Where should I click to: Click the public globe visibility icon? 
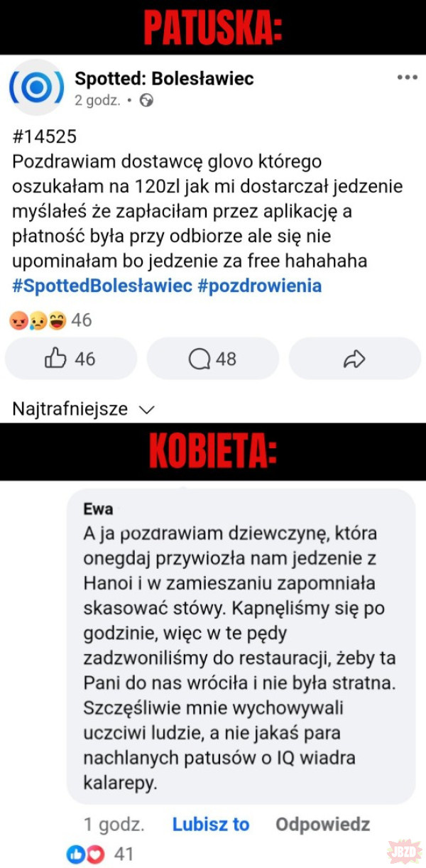click(x=146, y=100)
